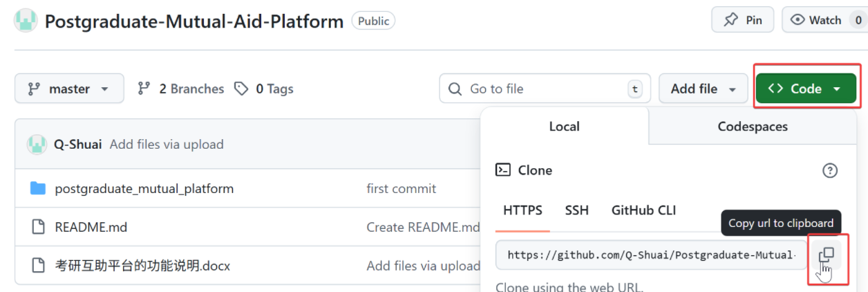Open the clone help question mark icon
The height and width of the screenshot is (292, 868).
pos(830,170)
